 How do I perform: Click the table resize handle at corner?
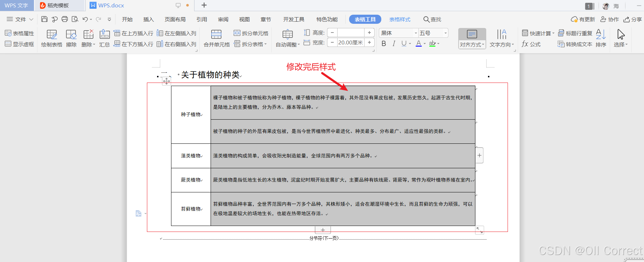pos(480,230)
